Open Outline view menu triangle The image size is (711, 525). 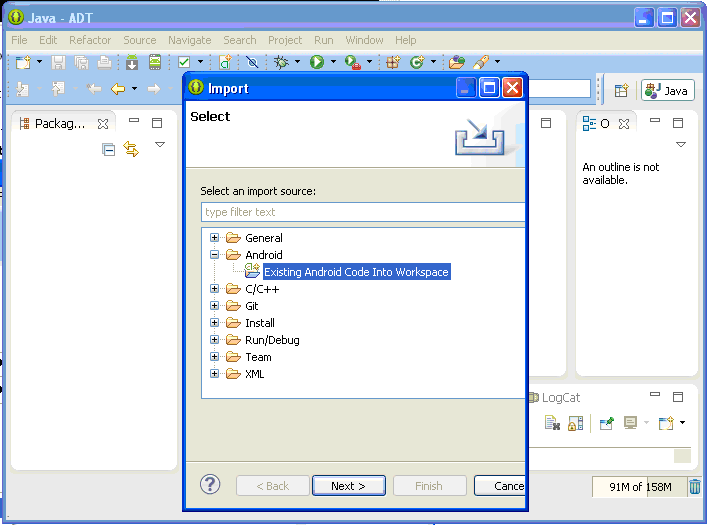click(681, 145)
